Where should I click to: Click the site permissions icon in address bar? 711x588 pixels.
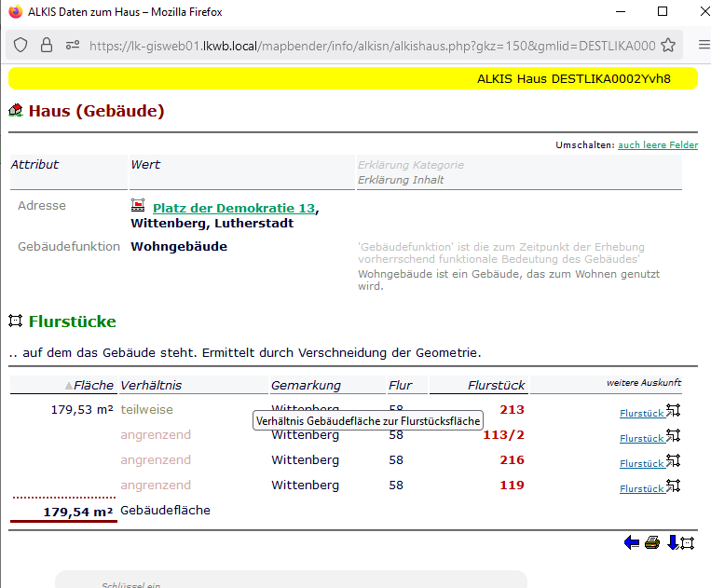[72, 45]
